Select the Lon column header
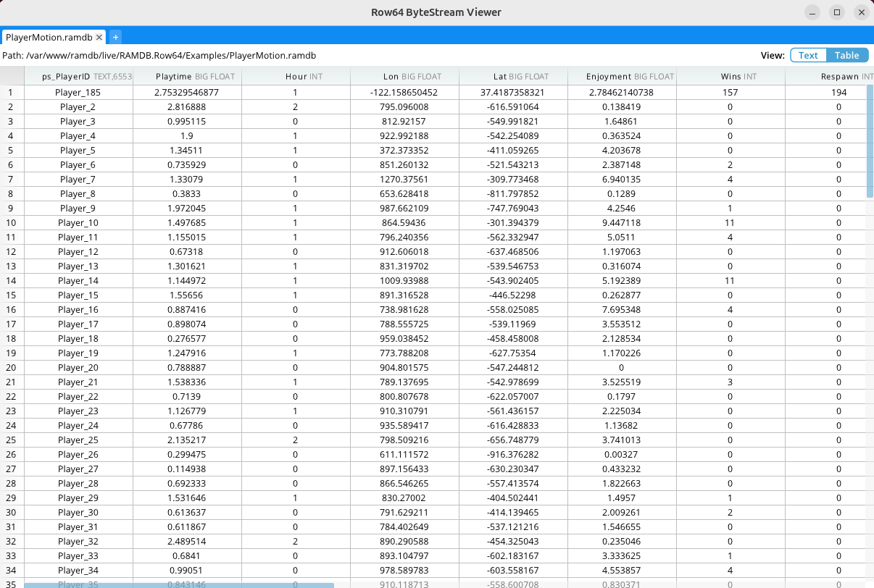The width and height of the screenshot is (874, 588). (404, 76)
